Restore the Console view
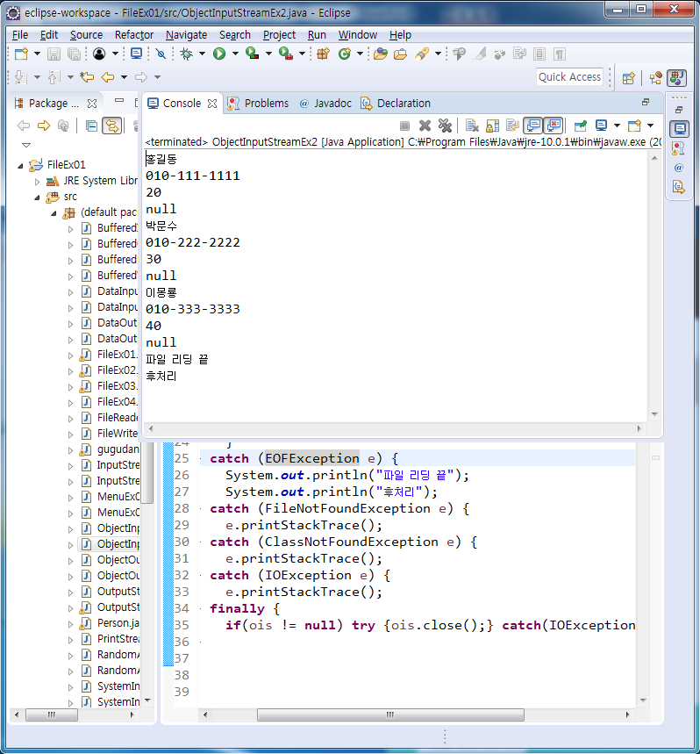 646,102
